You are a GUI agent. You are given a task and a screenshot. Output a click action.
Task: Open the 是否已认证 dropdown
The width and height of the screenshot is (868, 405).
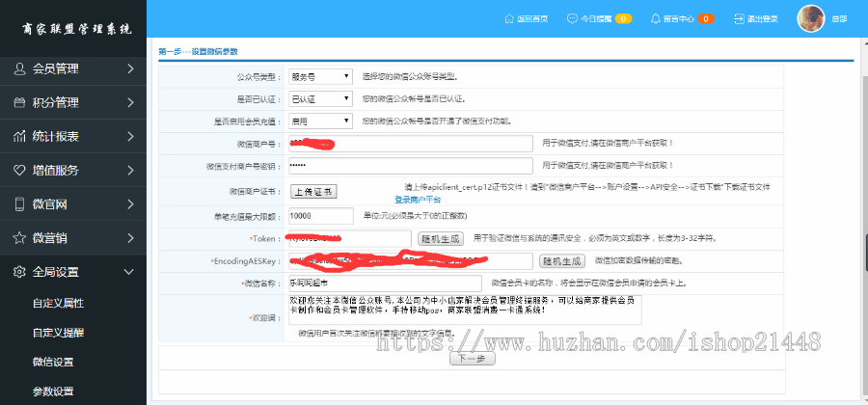pyautogui.click(x=320, y=99)
